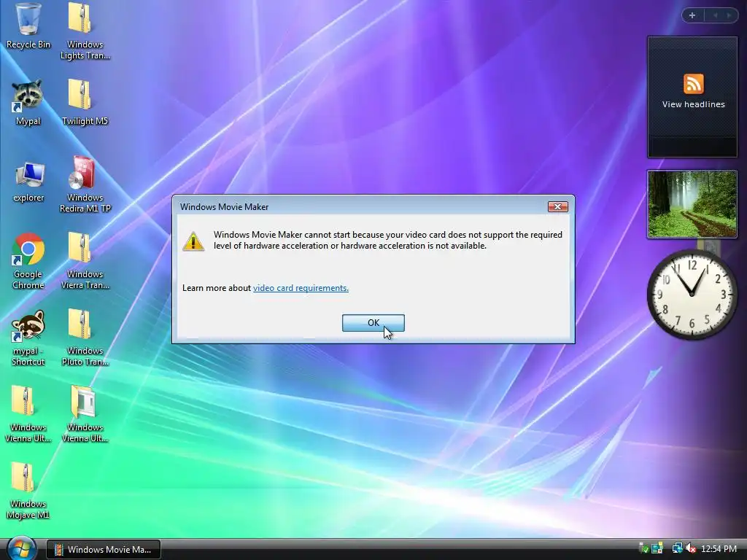Select the Windows Lights Tran... zip folder
The width and height of the screenshot is (747, 560).
pyautogui.click(x=85, y=31)
